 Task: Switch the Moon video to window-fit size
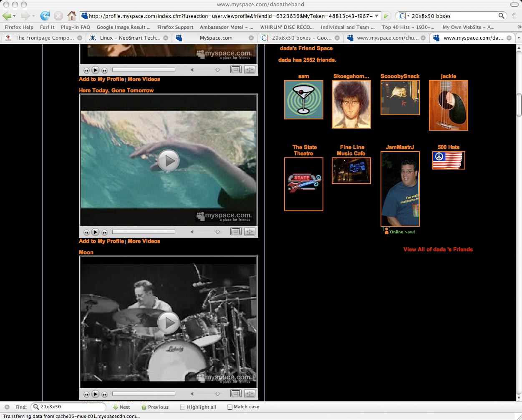236,394
